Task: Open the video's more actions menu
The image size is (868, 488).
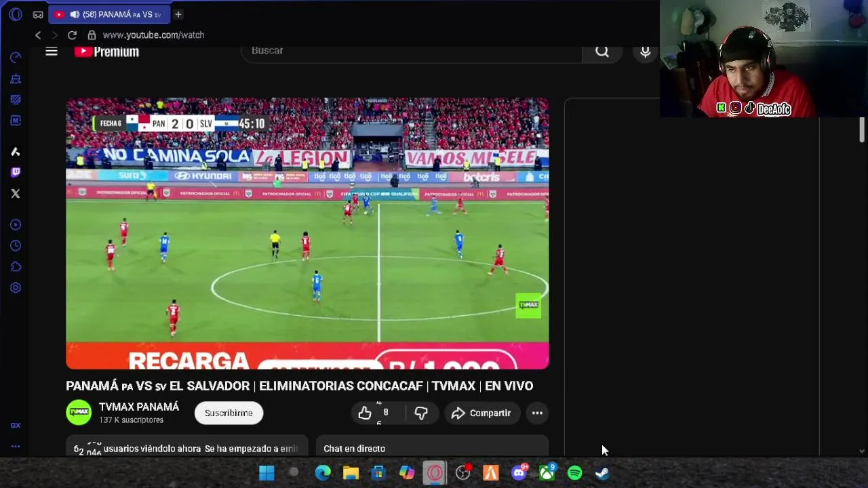Action: click(537, 413)
